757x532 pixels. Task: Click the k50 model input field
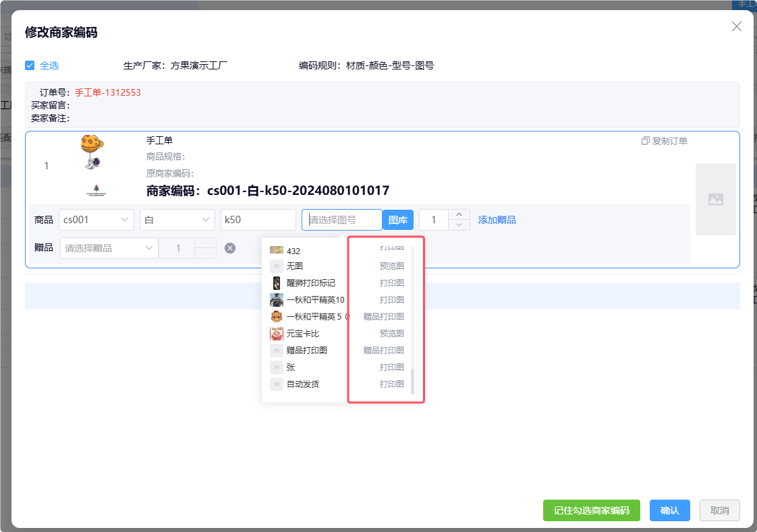pyautogui.click(x=258, y=220)
